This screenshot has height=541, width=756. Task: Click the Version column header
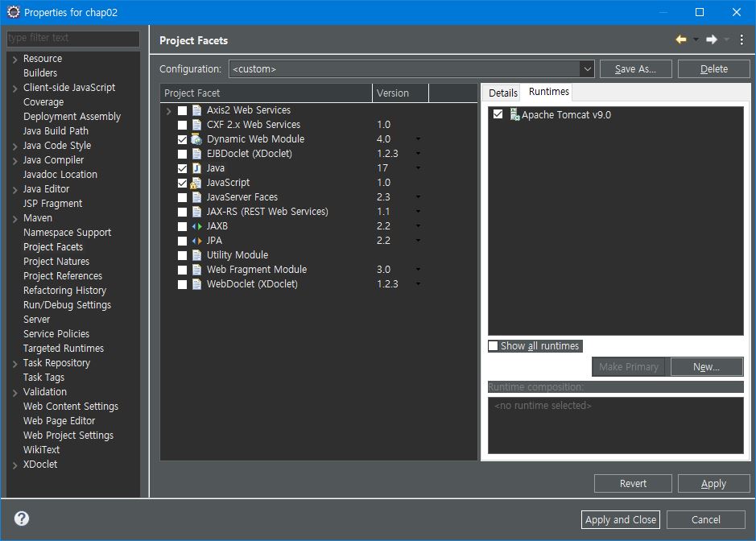401,93
